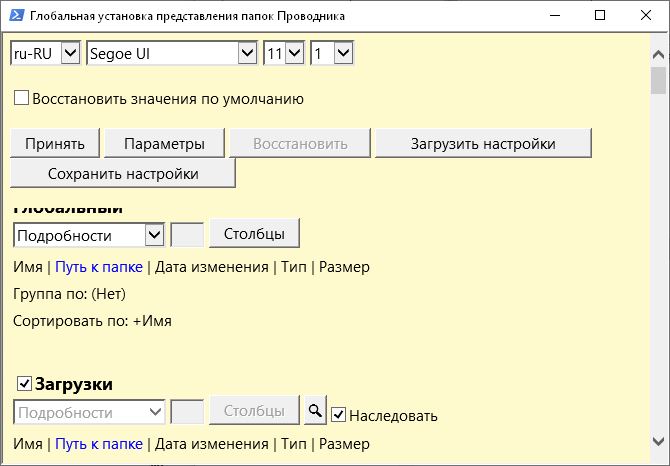Image resolution: width=670 pixels, height=466 pixels.
Task: Click the vertical scrollbar thumb
Action: tap(658, 80)
